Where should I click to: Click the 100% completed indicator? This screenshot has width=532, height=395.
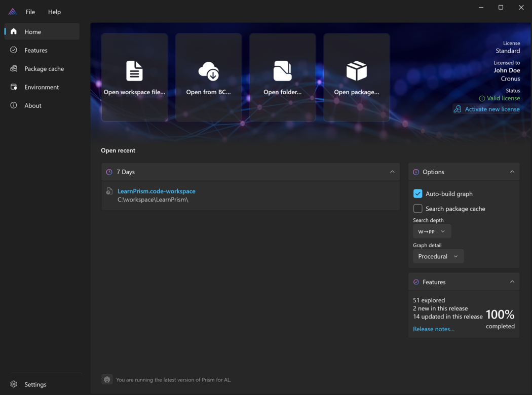point(500,319)
